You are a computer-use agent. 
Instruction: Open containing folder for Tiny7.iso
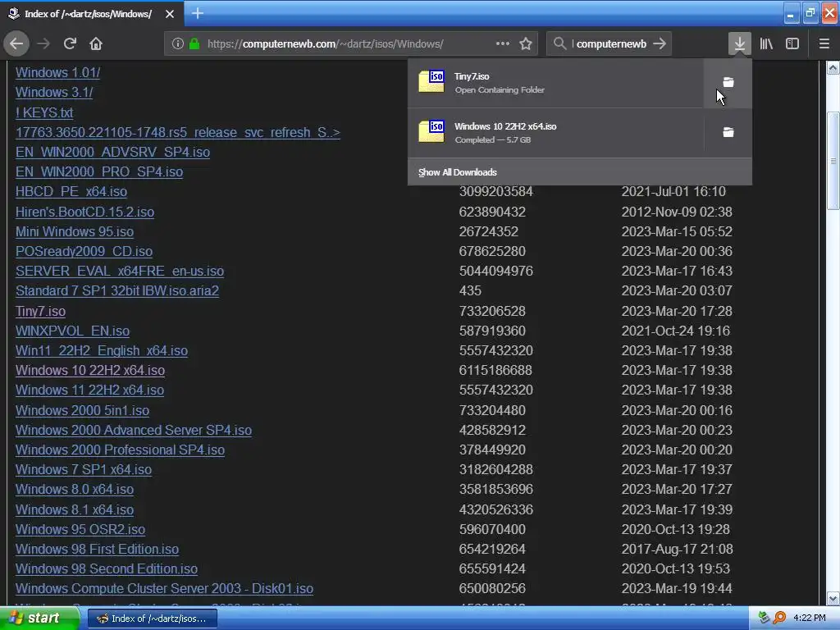(x=728, y=83)
